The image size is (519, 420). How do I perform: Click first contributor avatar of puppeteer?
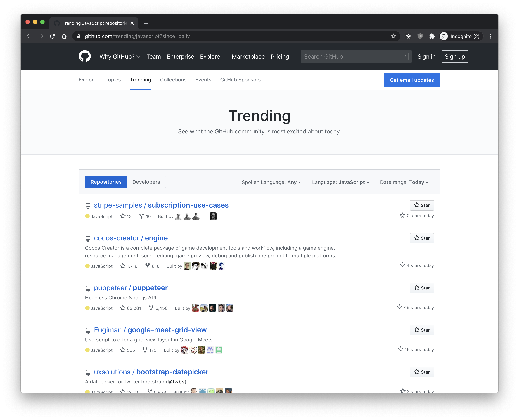pos(195,308)
